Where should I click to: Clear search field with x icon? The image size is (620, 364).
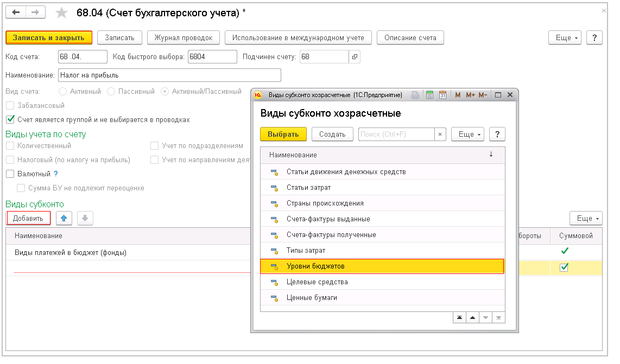(440, 135)
